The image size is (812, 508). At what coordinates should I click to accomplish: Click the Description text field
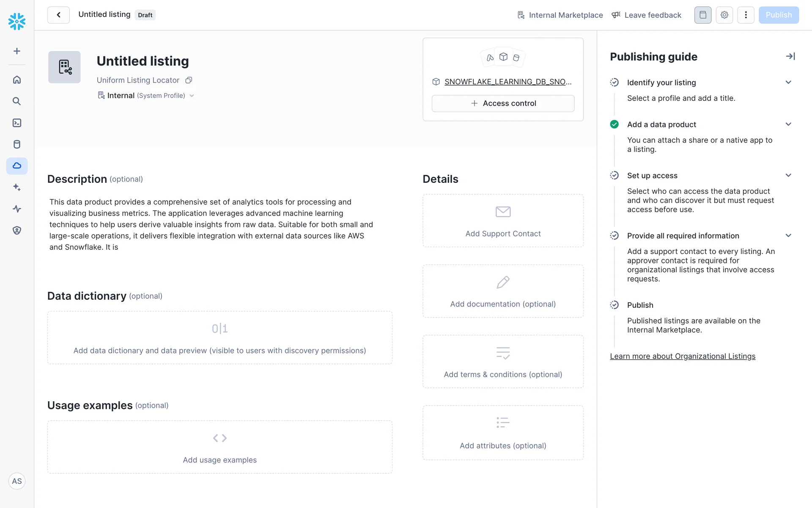[x=211, y=224]
